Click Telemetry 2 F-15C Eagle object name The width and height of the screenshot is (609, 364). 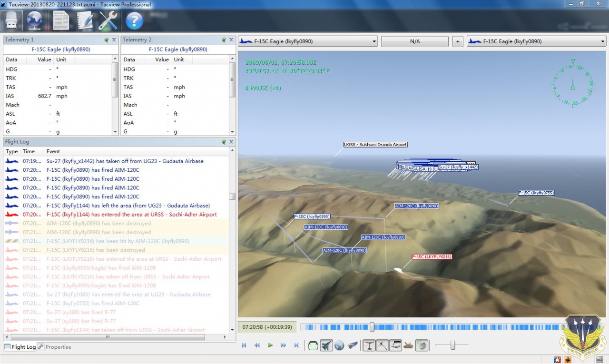pos(178,49)
